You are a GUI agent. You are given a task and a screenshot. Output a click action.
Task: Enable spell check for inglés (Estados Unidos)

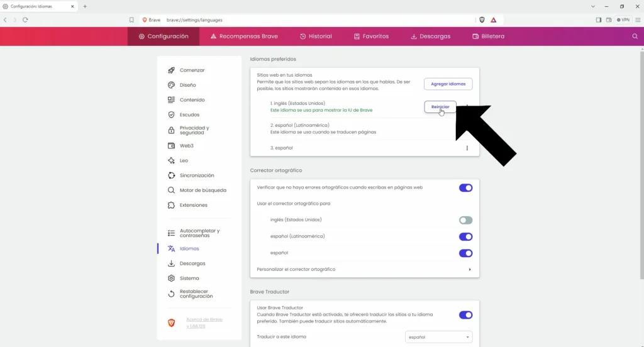click(x=466, y=220)
